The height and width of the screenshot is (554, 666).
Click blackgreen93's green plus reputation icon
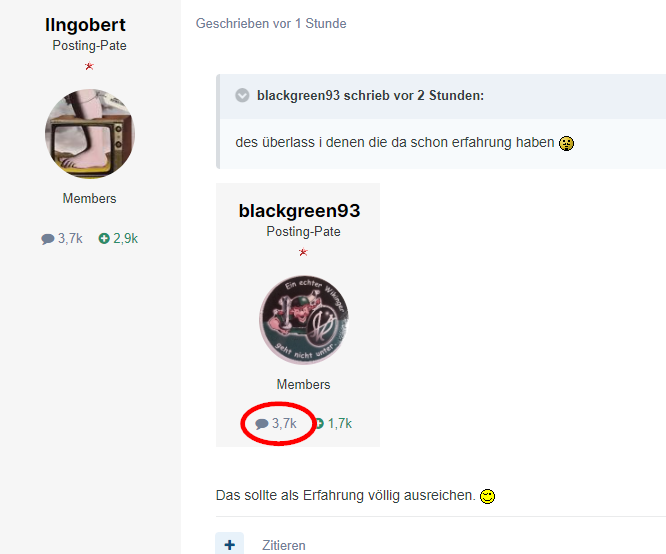click(319, 424)
